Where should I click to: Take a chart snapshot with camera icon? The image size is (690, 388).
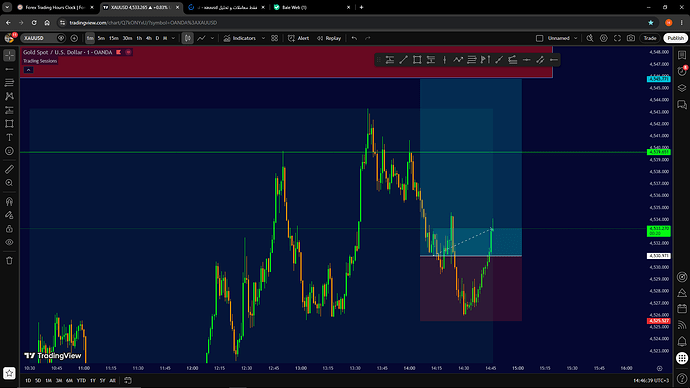(631, 38)
